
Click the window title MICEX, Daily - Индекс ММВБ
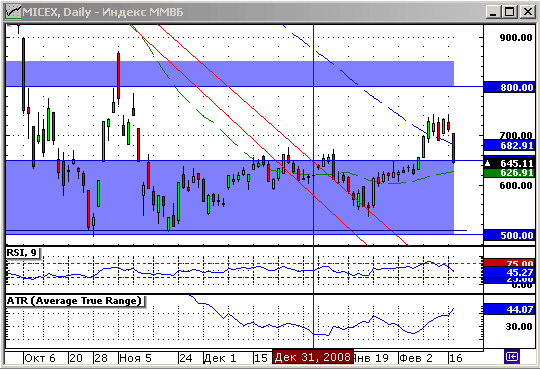[103, 12]
